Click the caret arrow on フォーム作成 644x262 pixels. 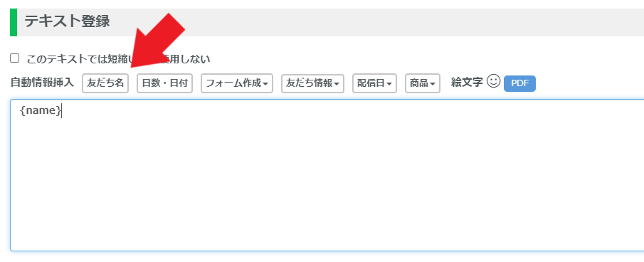point(265,84)
